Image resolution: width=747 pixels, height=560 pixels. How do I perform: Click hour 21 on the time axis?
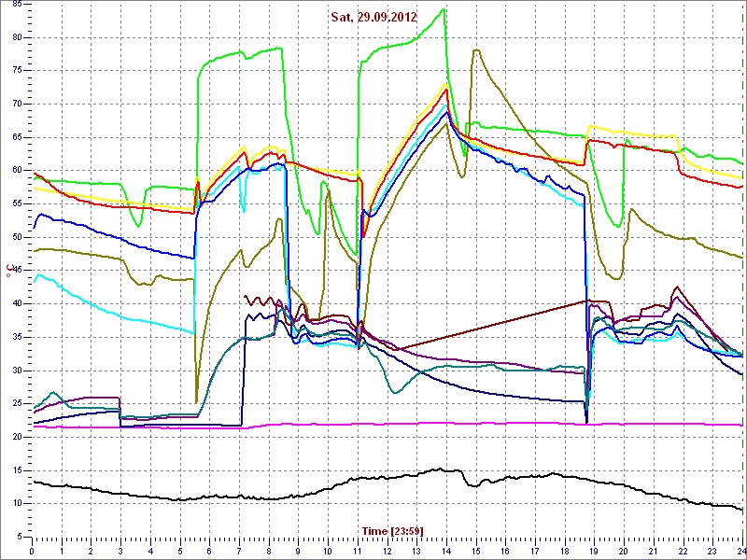pyautogui.click(x=654, y=550)
